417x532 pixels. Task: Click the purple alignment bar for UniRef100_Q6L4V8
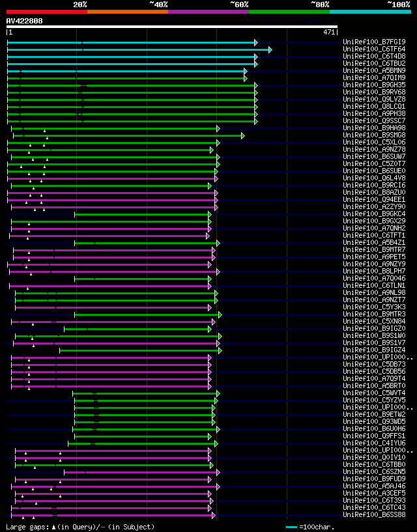(x=113, y=179)
